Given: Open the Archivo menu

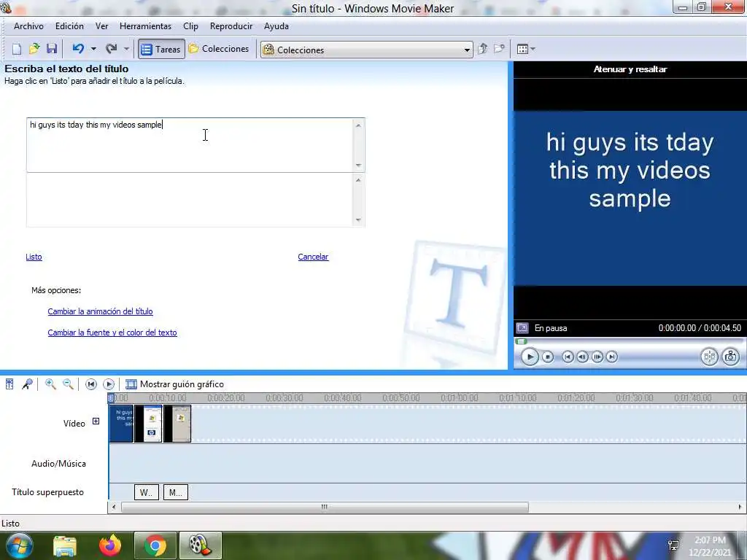Looking at the screenshot, I should pyautogui.click(x=28, y=27).
